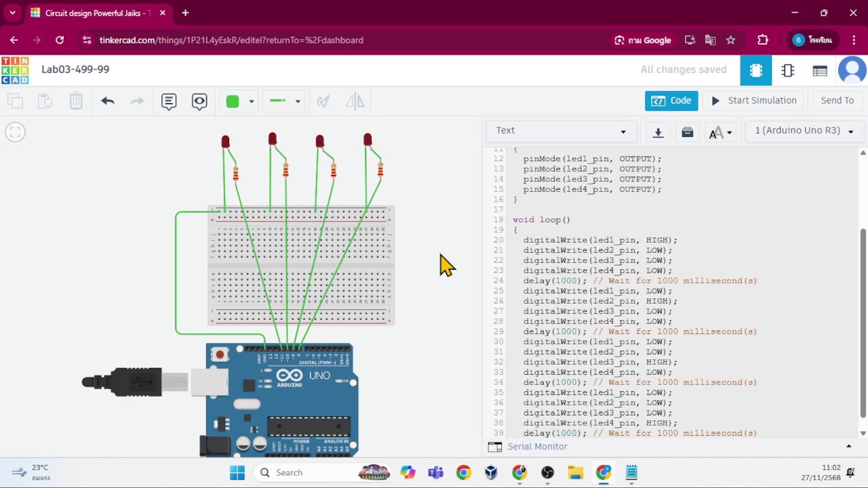Click project name Lab03-499-99
This screenshot has width=868, height=488.
tap(75, 69)
